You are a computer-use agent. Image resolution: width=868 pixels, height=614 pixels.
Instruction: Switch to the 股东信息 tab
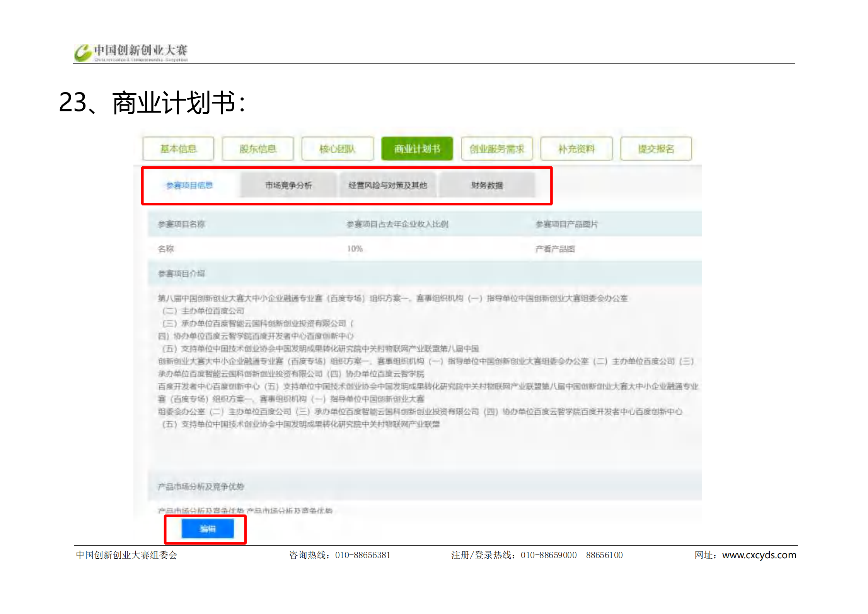pos(258,149)
